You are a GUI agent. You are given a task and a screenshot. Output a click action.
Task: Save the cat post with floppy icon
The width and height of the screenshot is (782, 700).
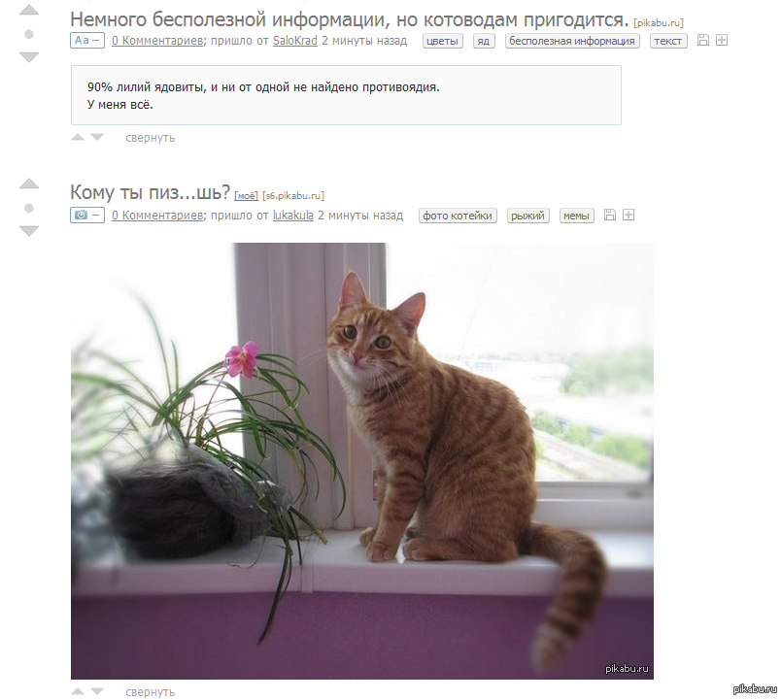[x=609, y=215]
